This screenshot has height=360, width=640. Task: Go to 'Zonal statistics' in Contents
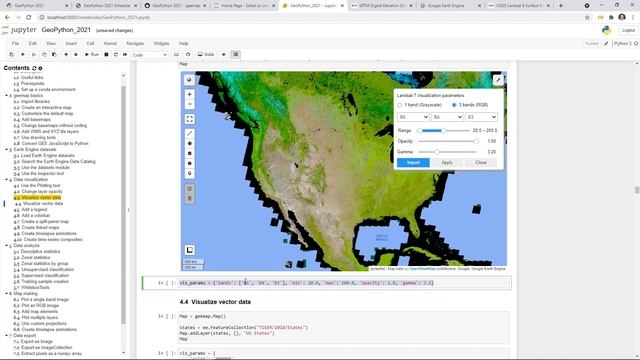click(36, 258)
